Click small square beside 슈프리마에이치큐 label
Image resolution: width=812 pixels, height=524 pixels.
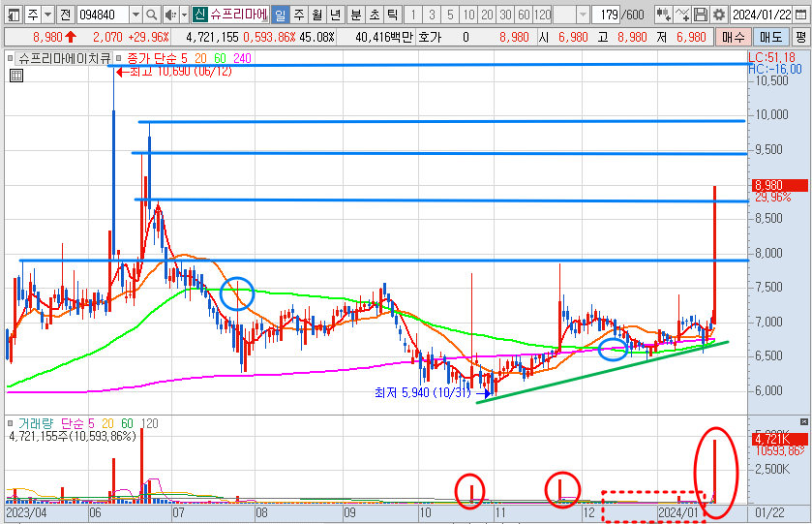[x=10, y=58]
